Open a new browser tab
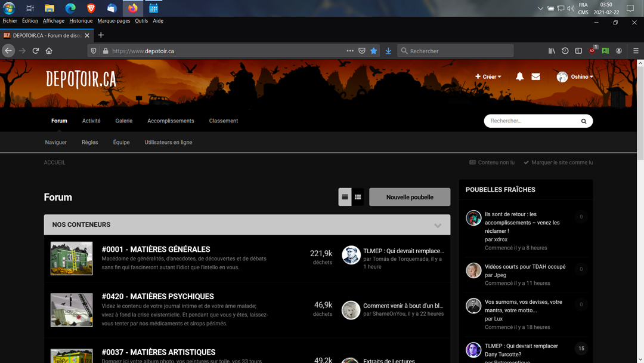This screenshot has height=363, width=644. click(x=101, y=35)
